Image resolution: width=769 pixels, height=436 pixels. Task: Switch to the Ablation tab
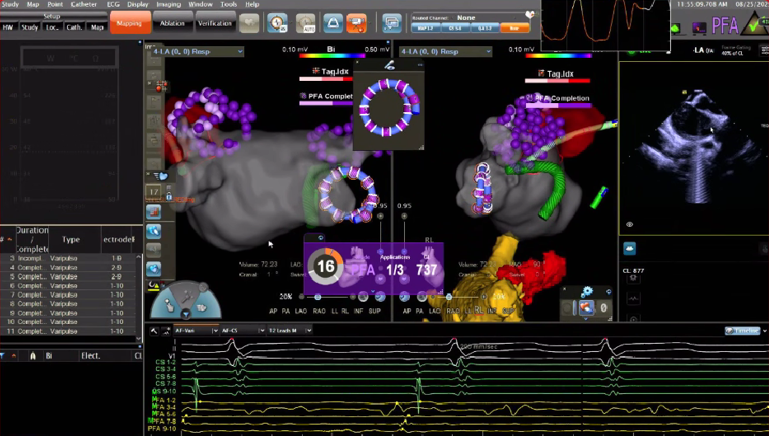tap(172, 23)
